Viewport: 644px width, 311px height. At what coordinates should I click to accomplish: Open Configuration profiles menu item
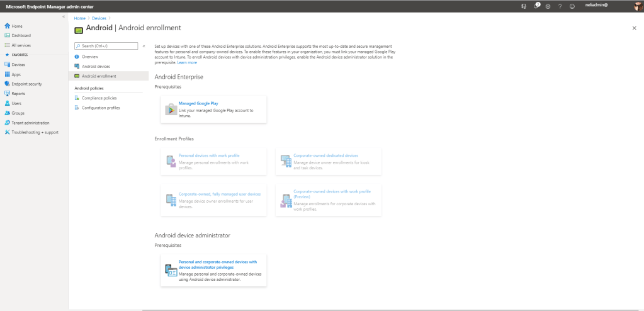click(x=101, y=108)
